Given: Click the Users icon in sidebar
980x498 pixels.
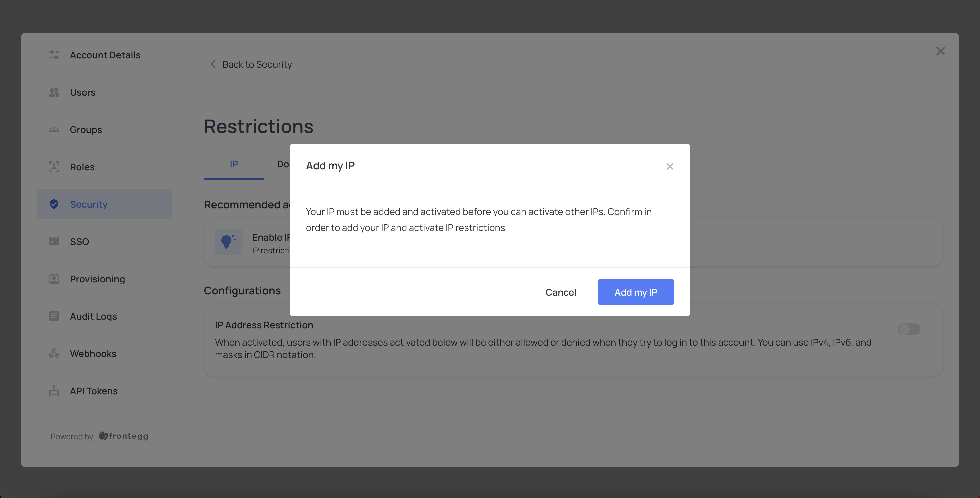Looking at the screenshot, I should (53, 92).
